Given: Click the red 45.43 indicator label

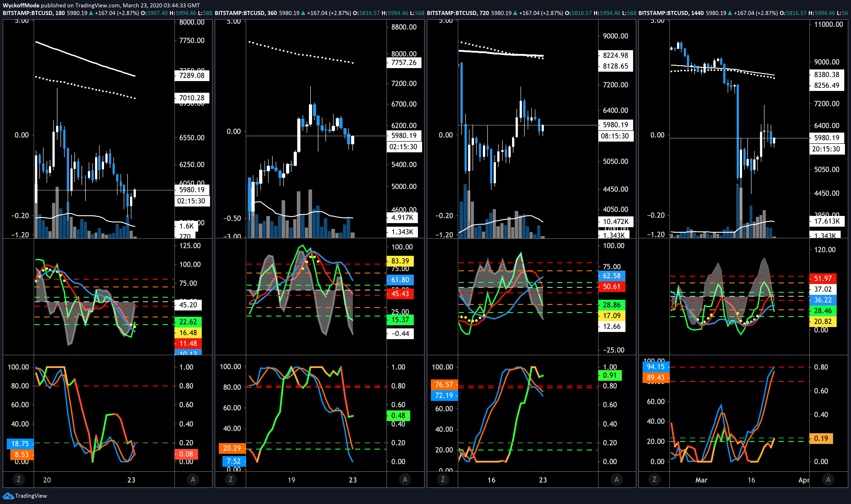Looking at the screenshot, I should click(400, 293).
